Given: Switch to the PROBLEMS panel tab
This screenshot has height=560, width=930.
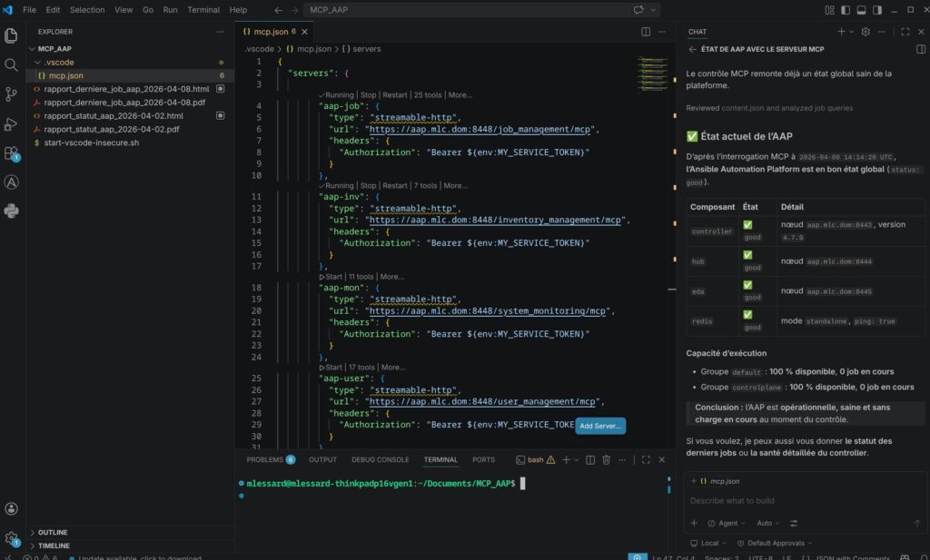Looking at the screenshot, I should pos(264,460).
